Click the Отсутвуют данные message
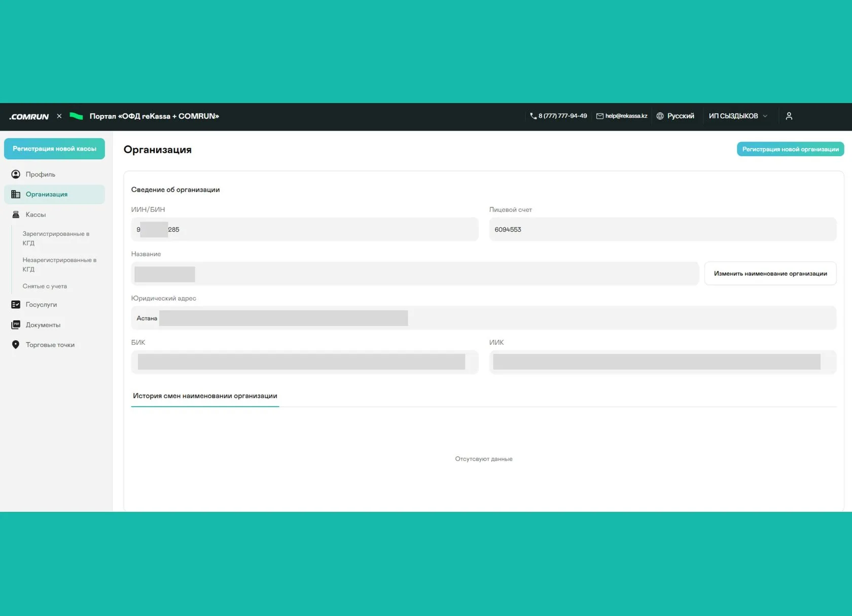Viewport: 852px width, 616px height. coord(484,459)
